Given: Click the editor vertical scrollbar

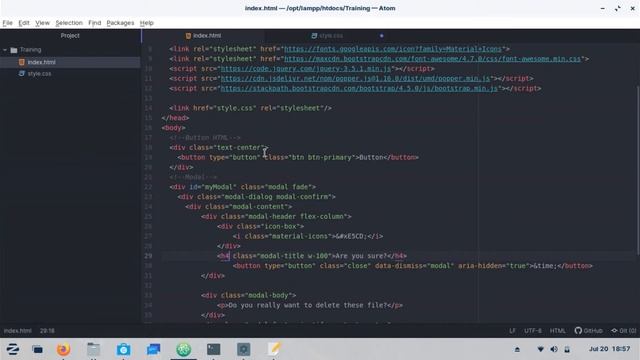Looking at the screenshot, I should (638, 171).
